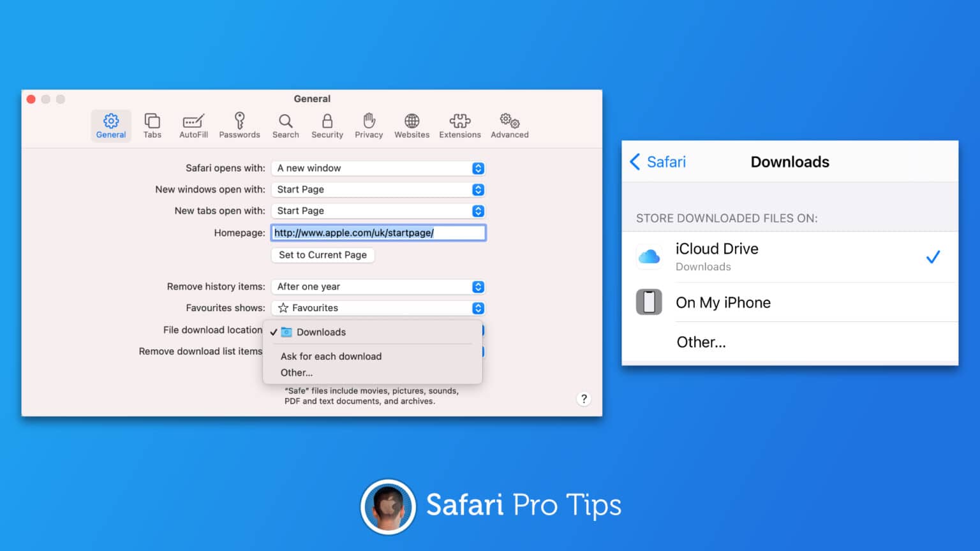Image resolution: width=980 pixels, height=551 pixels.
Task: Open the Extensions preferences pane
Action: pos(460,126)
